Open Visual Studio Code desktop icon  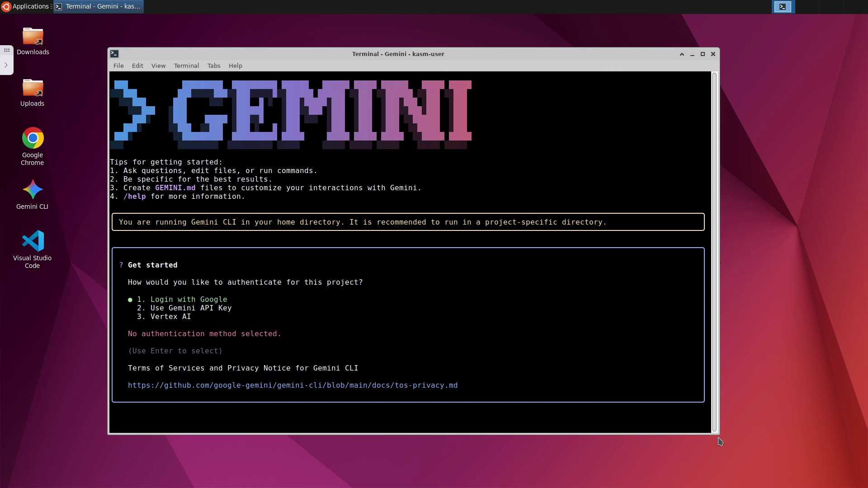[x=32, y=241]
